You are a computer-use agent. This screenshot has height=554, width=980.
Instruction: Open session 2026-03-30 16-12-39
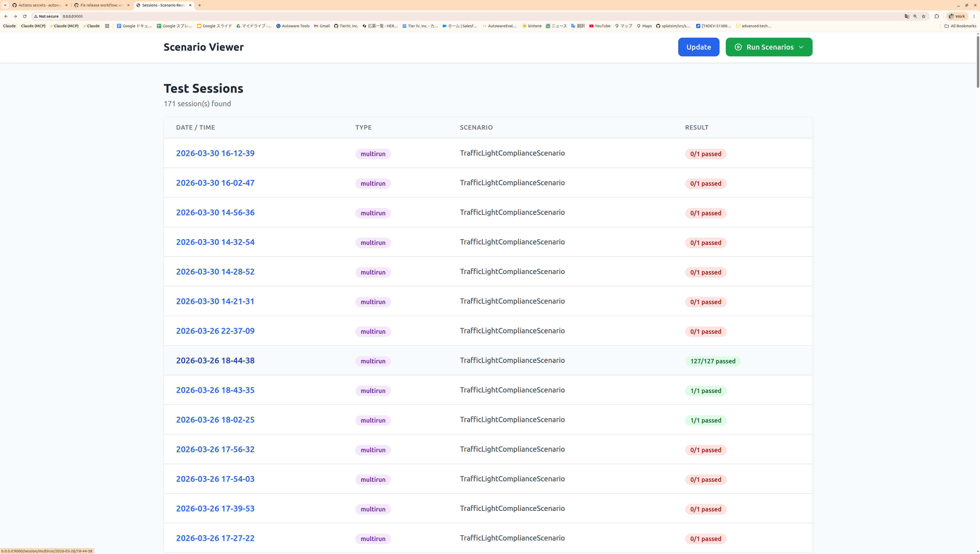click(x=215, y=153)
